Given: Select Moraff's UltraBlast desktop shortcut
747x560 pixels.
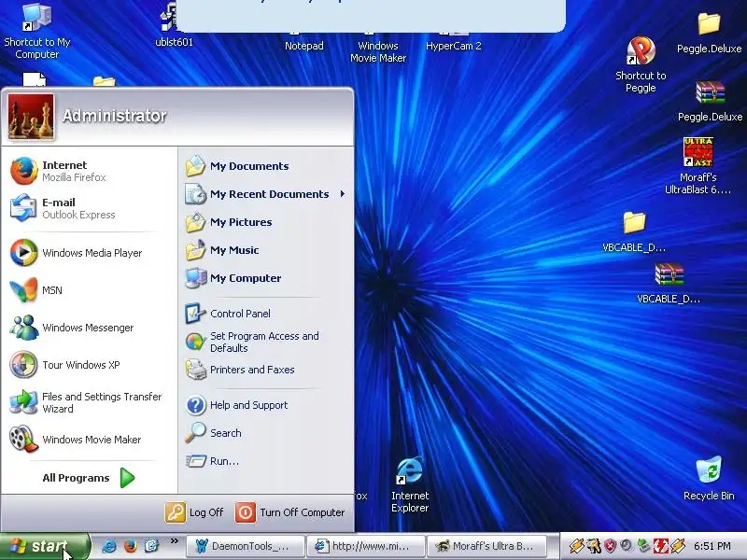Looking at the screenshot, I should pos(698,166).
